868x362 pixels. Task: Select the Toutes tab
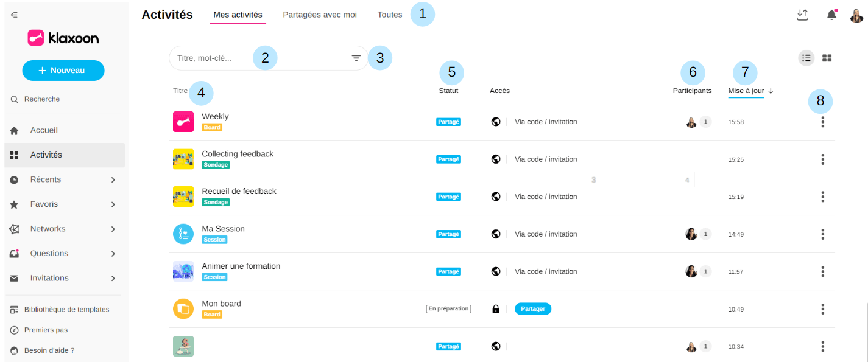390,15
